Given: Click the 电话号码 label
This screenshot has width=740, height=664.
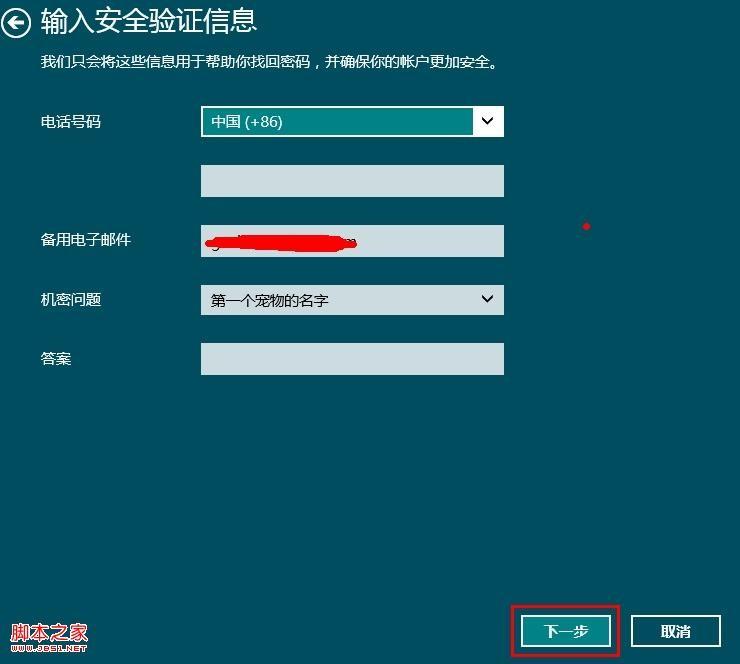Looking at the screenshot, I should click(x=71, y=122).
